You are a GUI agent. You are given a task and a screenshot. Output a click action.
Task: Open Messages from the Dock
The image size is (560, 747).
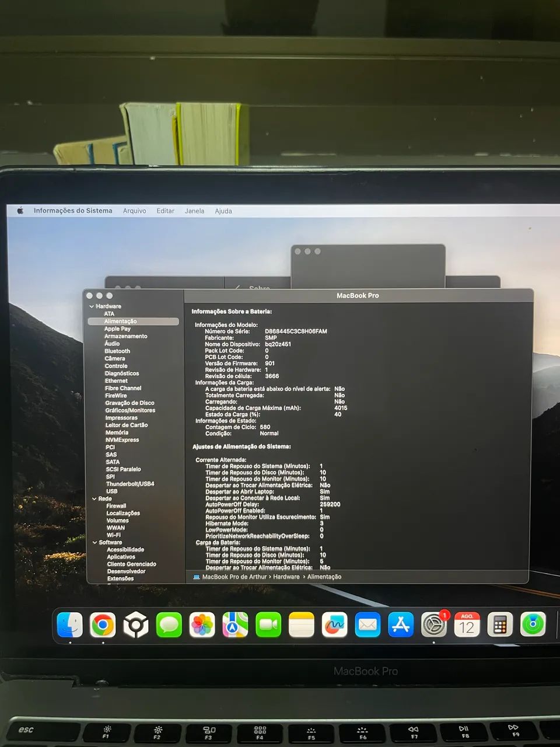point(169,626)
